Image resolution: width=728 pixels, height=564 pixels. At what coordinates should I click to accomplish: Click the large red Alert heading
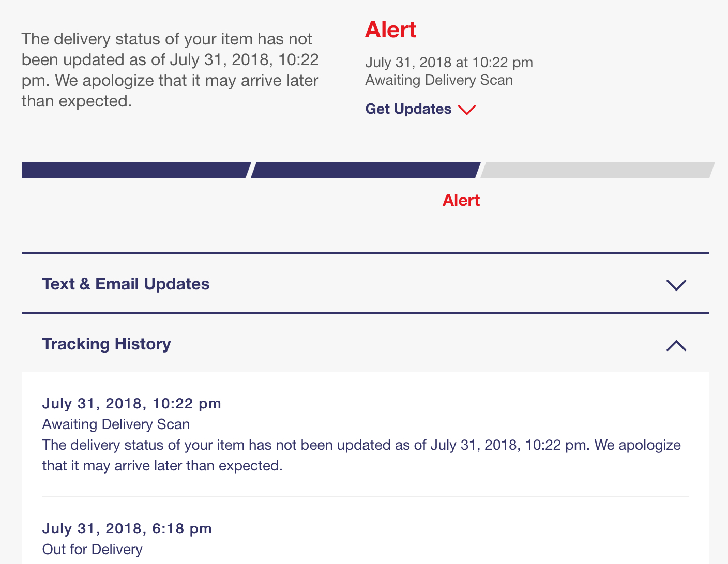pos(390,30)
